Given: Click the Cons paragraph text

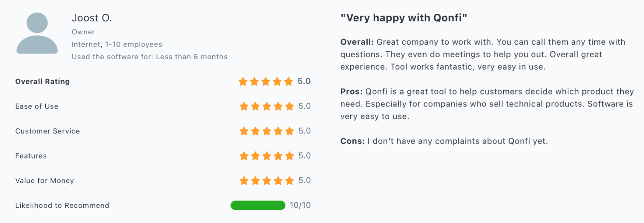Looking at the screenshot, I should pyautogui.click(x=444, y=141).
